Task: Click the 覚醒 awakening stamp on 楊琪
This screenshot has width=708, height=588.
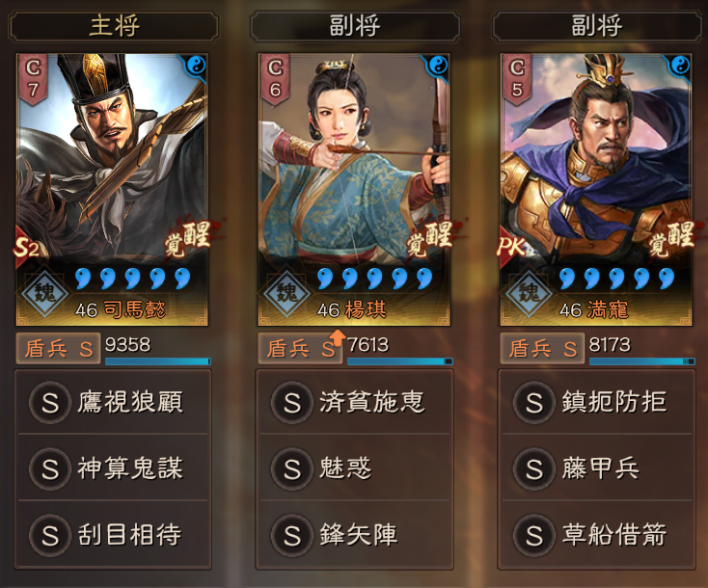Action: (x=431, y=238)
